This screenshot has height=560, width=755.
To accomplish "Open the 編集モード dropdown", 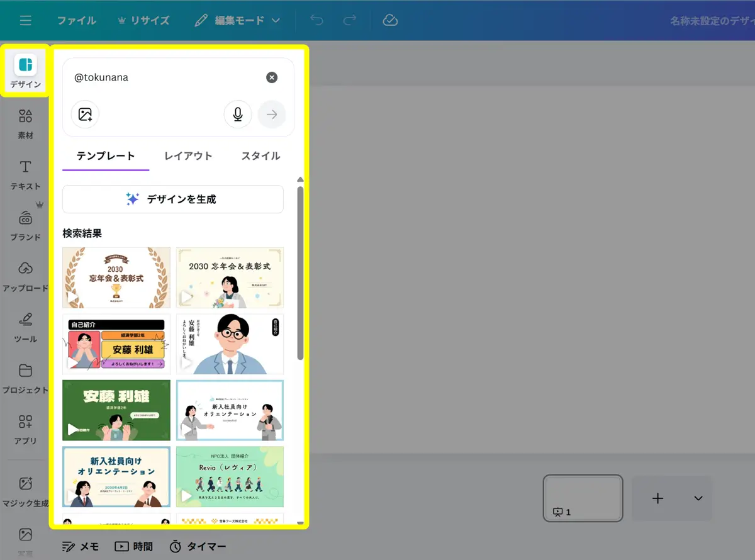I will coord(237,21).
